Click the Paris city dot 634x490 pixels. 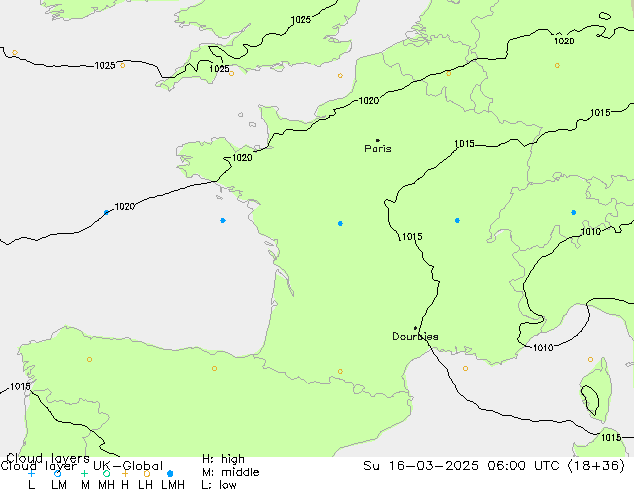coord(378,140)
